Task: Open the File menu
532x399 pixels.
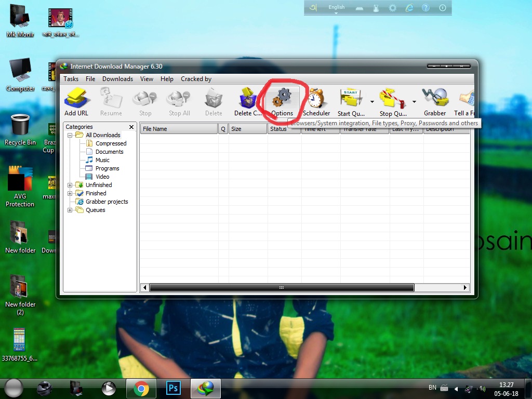Action: coord(90,79)
